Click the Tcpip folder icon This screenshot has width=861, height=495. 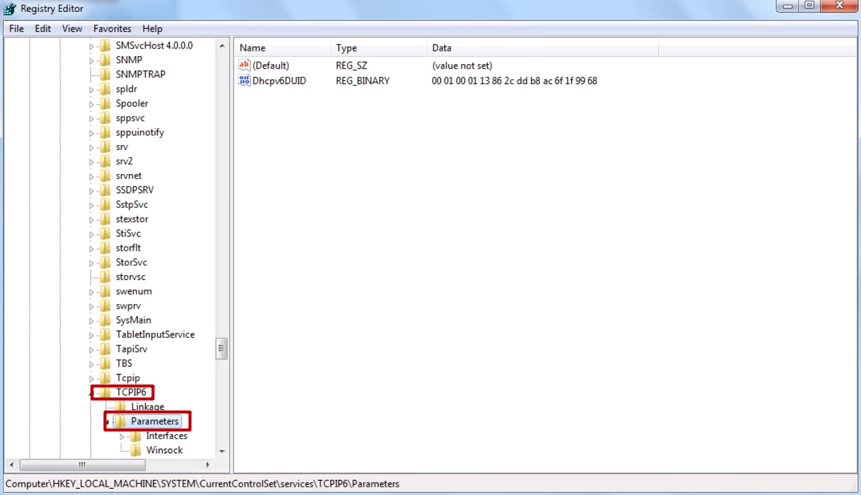(x=105, y=378)
